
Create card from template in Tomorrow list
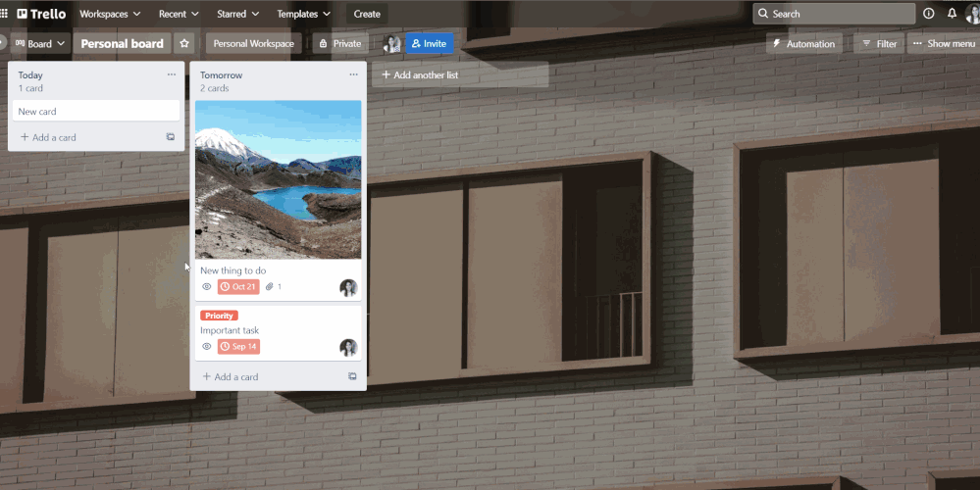tap(352, 376)
